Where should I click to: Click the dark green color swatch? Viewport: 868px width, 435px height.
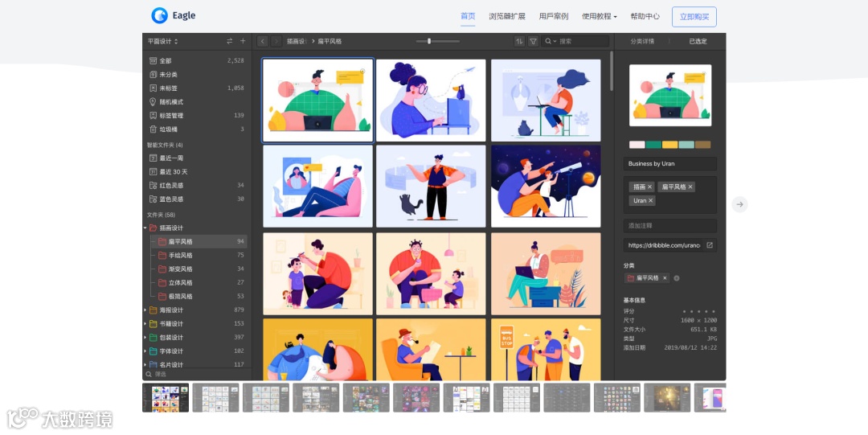653,145
